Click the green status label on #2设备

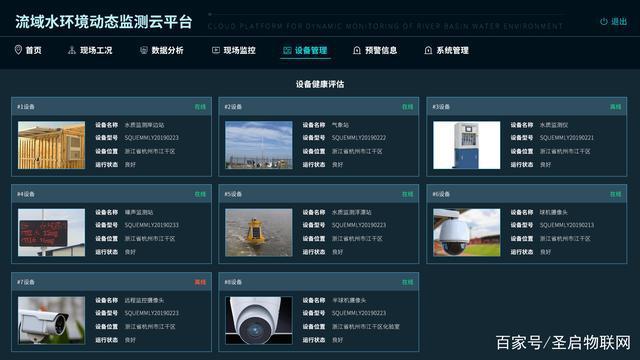(x=407, y=107)
